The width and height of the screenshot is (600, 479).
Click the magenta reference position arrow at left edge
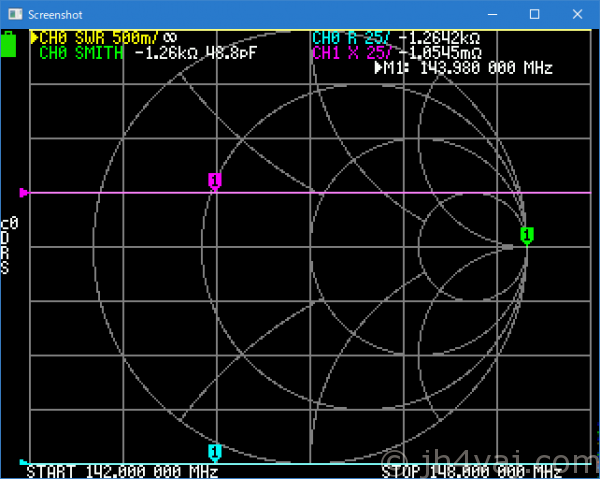click(23, 192)
